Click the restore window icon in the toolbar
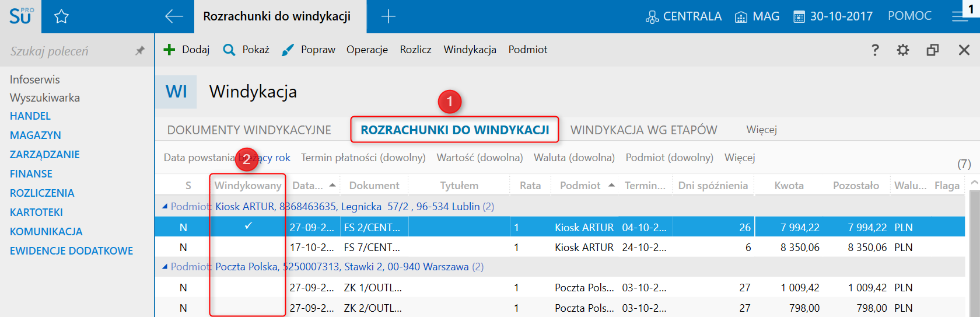The width and height of the screenshot is (980, 317). click(933, 50)
